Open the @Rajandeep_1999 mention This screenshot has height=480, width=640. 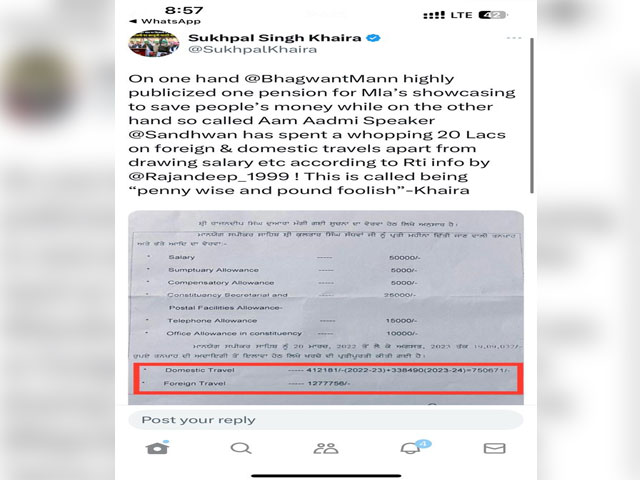point(209,176)
